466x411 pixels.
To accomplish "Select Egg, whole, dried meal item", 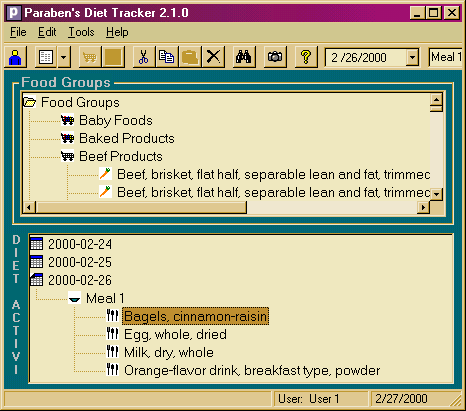I will point(175,334).
